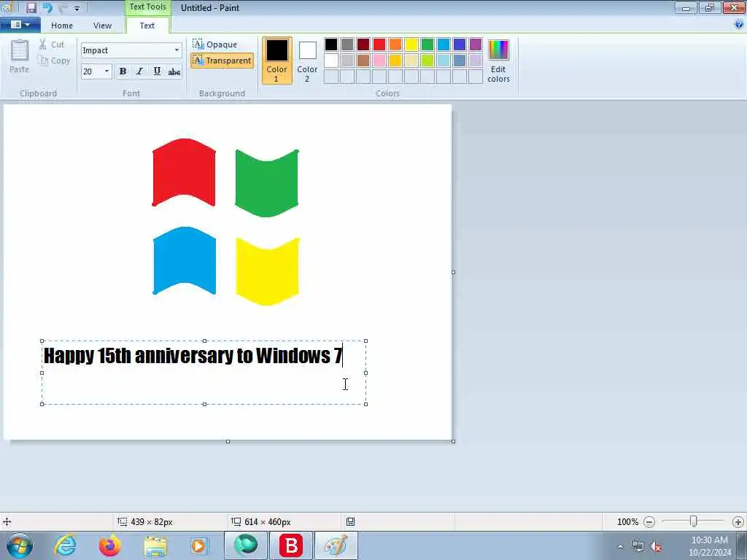Expand the Impact font family dropdown
The width and height of the screenshot is (747, 560).
pyautogui.click(x=177, y=50)
